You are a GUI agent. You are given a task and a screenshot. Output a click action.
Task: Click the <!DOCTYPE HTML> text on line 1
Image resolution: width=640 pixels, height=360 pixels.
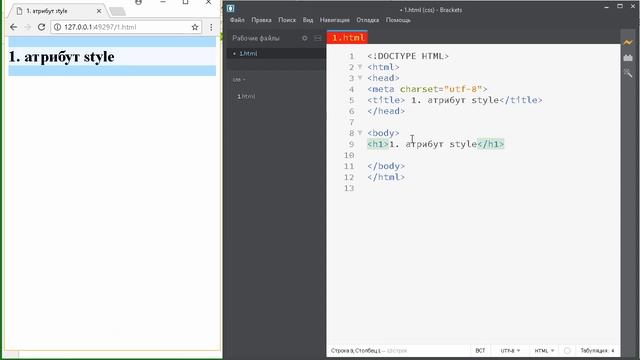coord(408,56)
